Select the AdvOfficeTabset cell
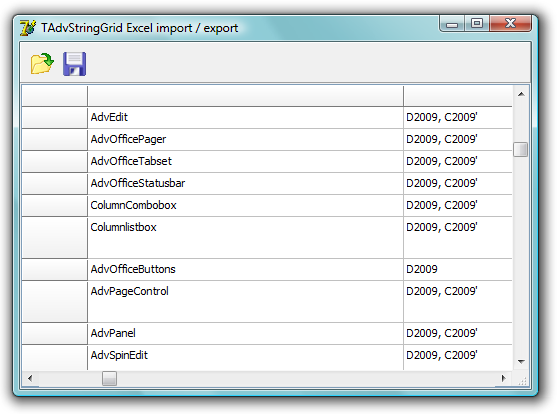Image resolution: width=557 pixels, height=414 pixels. point(245,162)
